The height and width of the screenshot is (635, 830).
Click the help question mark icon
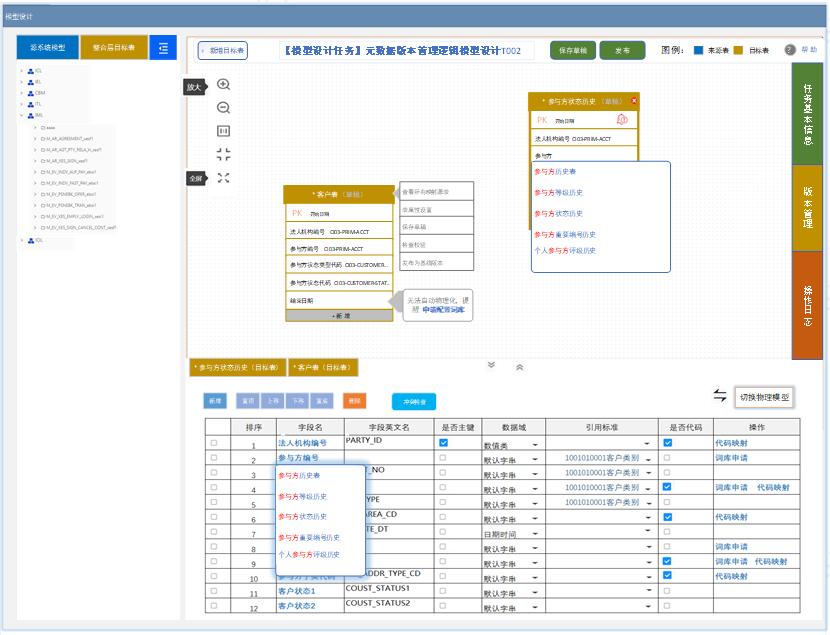click(x=789, y=49)
